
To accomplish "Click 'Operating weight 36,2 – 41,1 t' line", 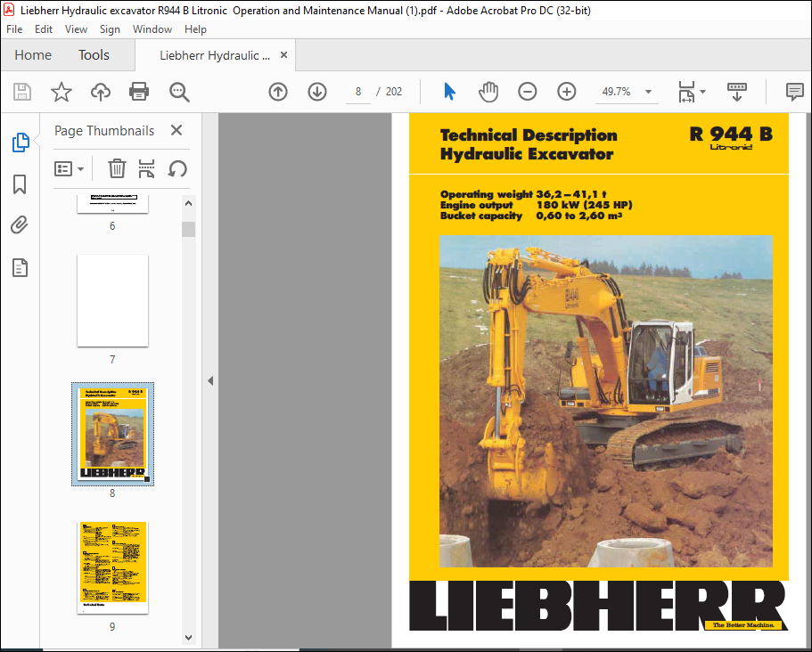I will click(x=523, y=194).
